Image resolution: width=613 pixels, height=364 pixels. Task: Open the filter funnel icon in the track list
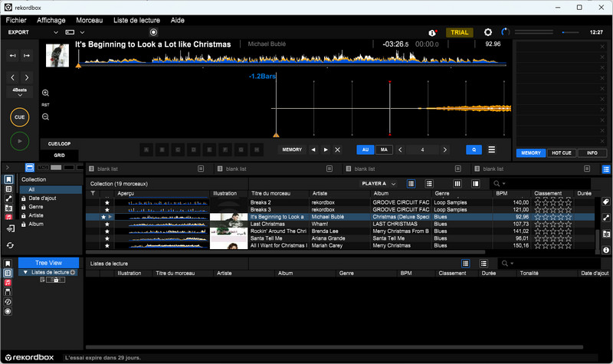pos(93,193)
